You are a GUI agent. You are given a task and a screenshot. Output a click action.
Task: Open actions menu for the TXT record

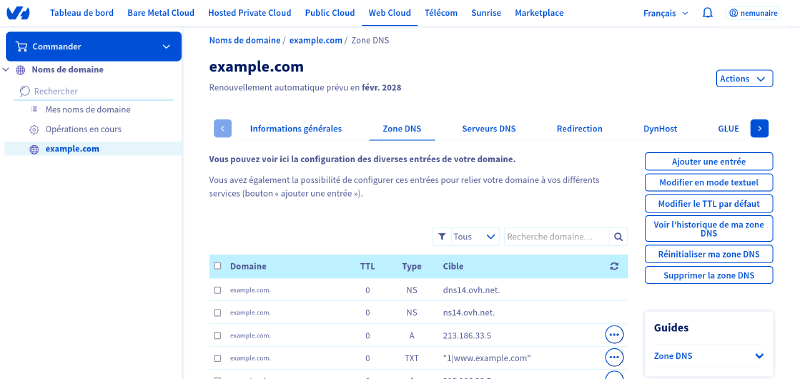click(x=614, y=357)
